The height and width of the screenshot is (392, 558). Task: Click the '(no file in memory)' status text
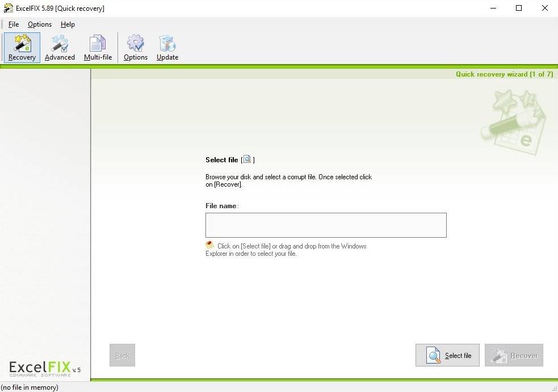click(30, 387)
